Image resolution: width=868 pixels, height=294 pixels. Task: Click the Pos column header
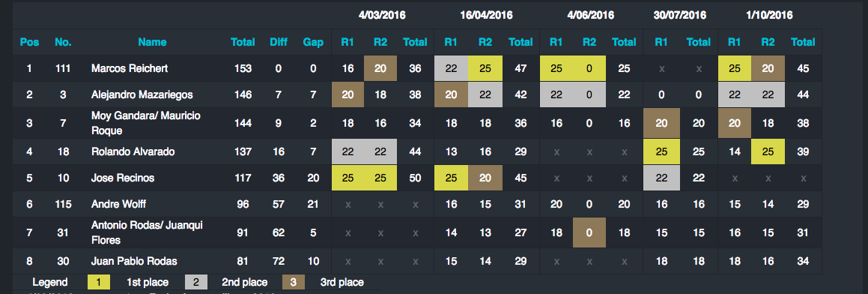[x=29, y=41]
